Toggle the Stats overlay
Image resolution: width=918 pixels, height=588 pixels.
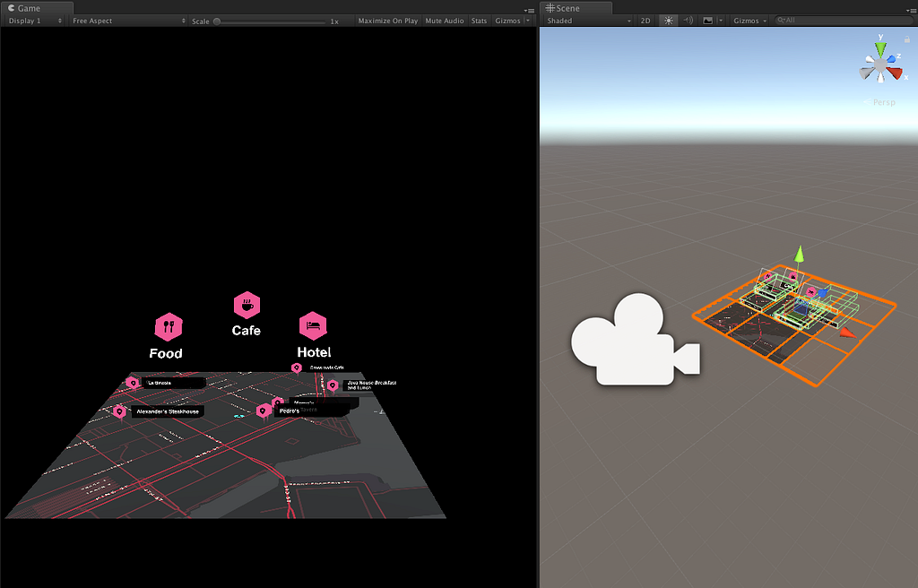(479, 22)
